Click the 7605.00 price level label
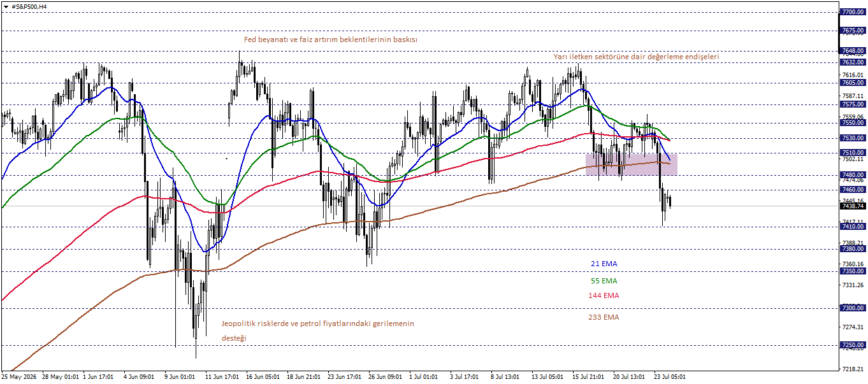 coord(853,83)
